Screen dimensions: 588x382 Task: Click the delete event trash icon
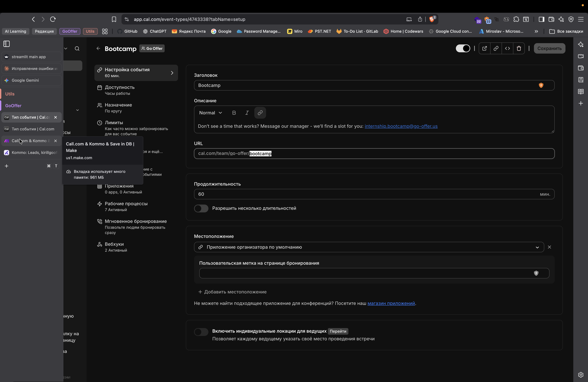(519, 48)
